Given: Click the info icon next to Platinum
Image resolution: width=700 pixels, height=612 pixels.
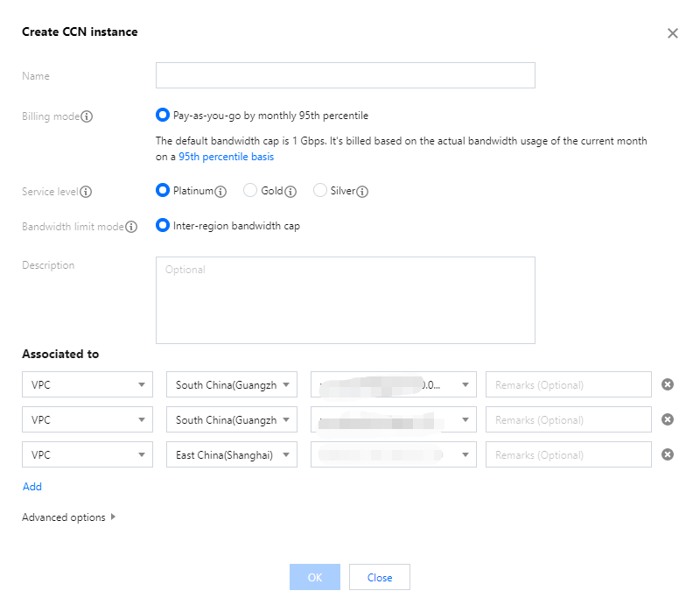Looking at the screenshot, I should coord(220,192).
